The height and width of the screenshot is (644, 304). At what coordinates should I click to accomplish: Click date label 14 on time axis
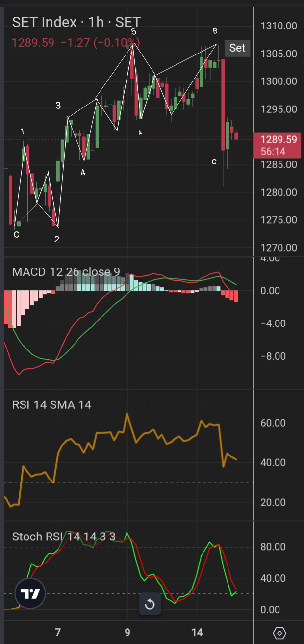pyautogui.click(x=197, y=632)
